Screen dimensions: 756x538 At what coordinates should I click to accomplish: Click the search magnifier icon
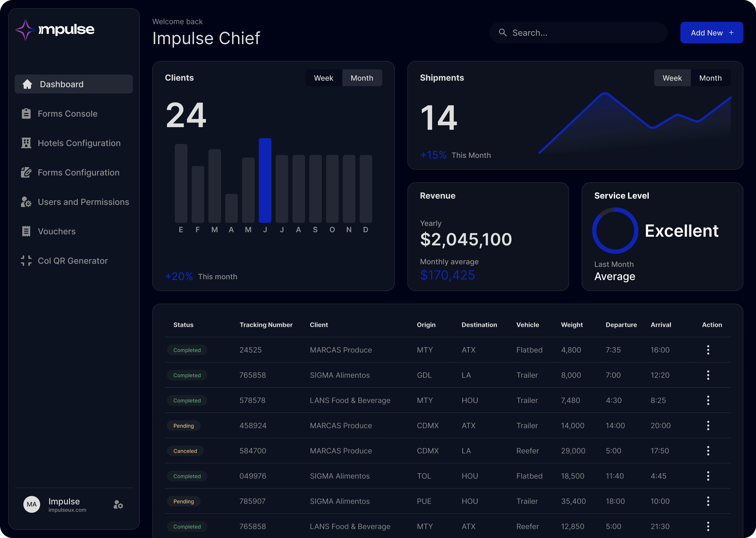503,33
